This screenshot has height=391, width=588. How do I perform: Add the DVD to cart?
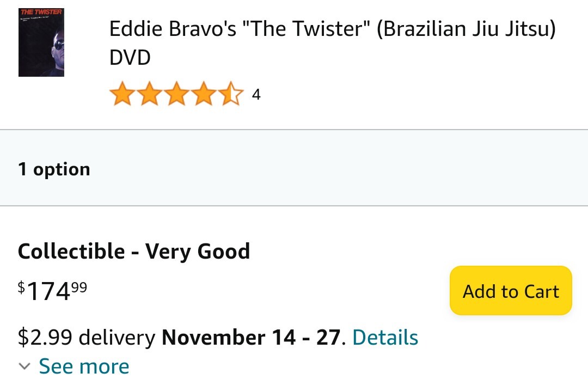click(511, 291)
